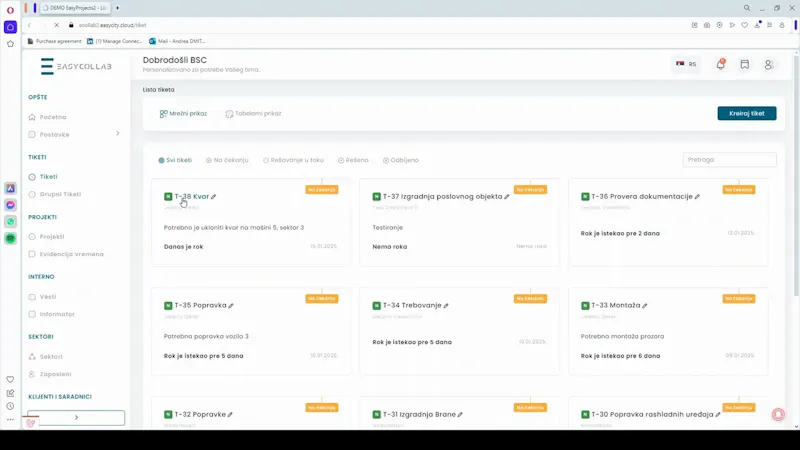This screenshot has width=800, height=450.
Task: Open the notifications bell icon
Action: click(x=720, y=64)
